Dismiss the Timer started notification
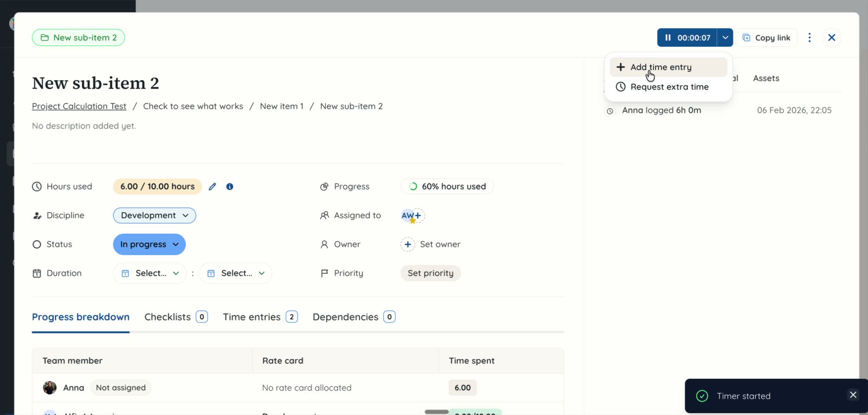The width and height of the screenshot is (868, 415). click(x=853, y=395)
